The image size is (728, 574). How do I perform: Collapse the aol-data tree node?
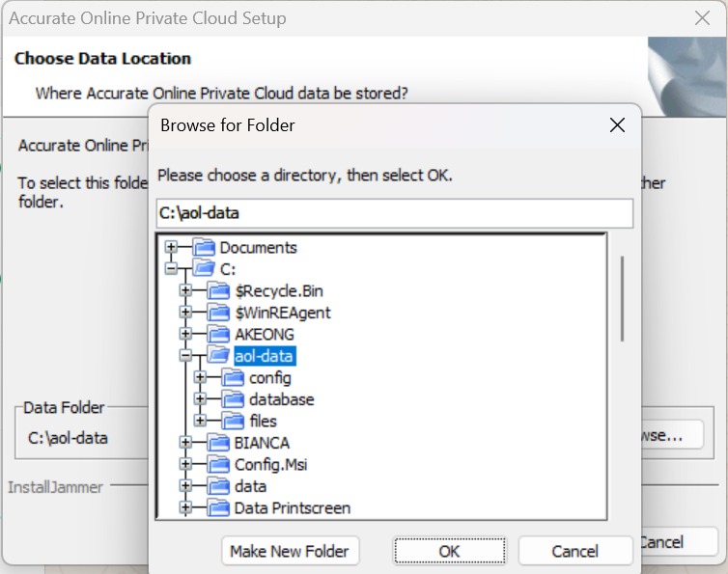point(185,356)
